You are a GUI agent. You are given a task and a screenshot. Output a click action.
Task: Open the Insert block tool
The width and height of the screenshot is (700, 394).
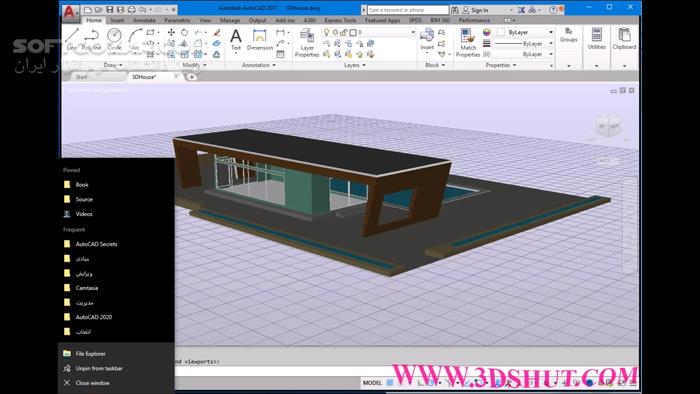click(x=427, y=39)
